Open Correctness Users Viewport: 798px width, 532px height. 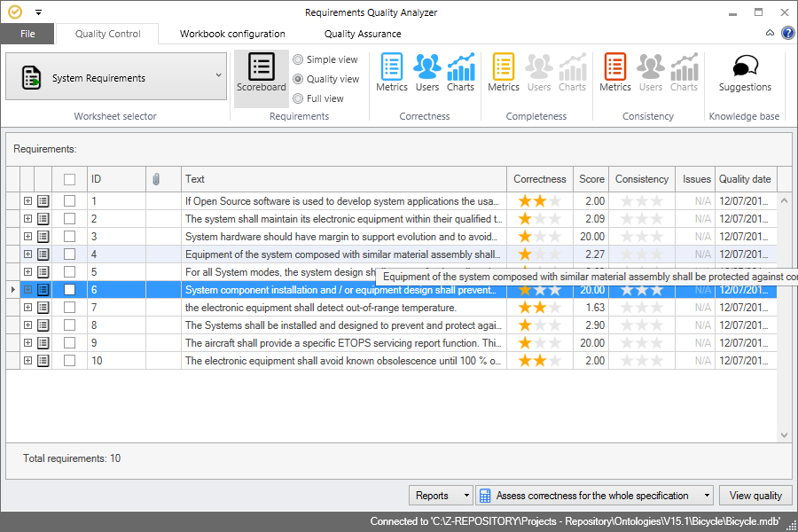(x=427, y=73)
